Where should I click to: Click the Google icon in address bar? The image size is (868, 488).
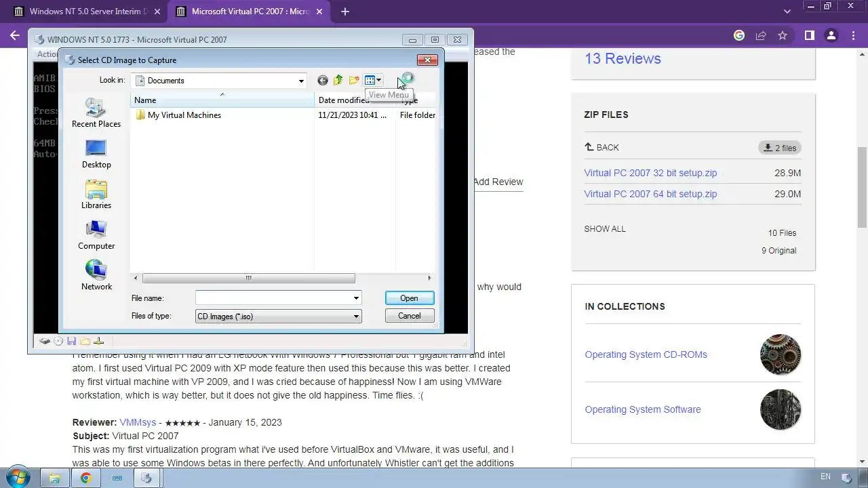pos(739,35)
